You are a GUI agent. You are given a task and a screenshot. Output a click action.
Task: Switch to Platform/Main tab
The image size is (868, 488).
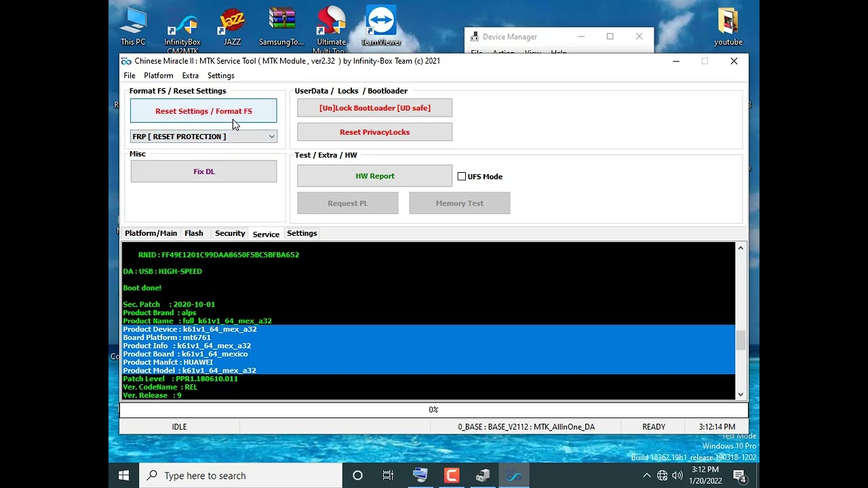click(x=151, y=233)
